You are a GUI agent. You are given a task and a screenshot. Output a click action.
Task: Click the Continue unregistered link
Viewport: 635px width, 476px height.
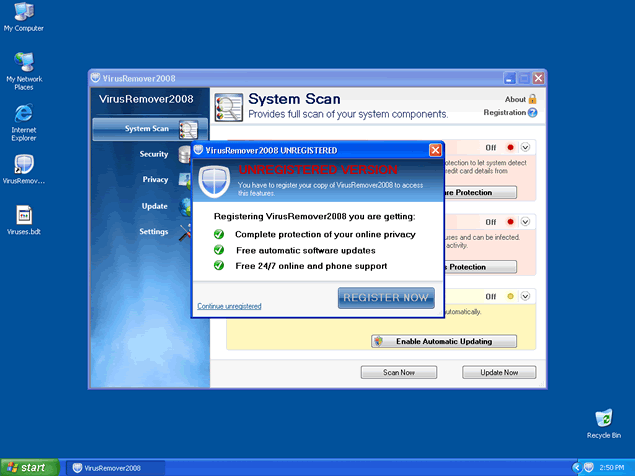pyautogui.click(x=229, y=306)
